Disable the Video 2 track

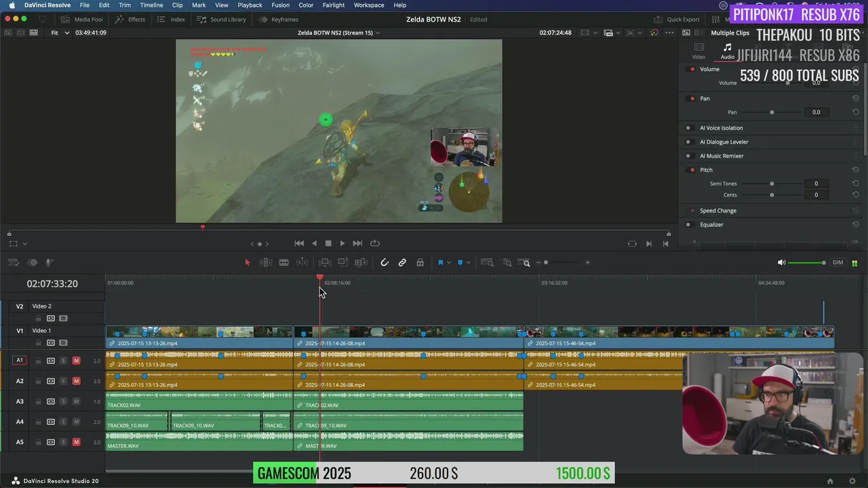pos(63,319)
